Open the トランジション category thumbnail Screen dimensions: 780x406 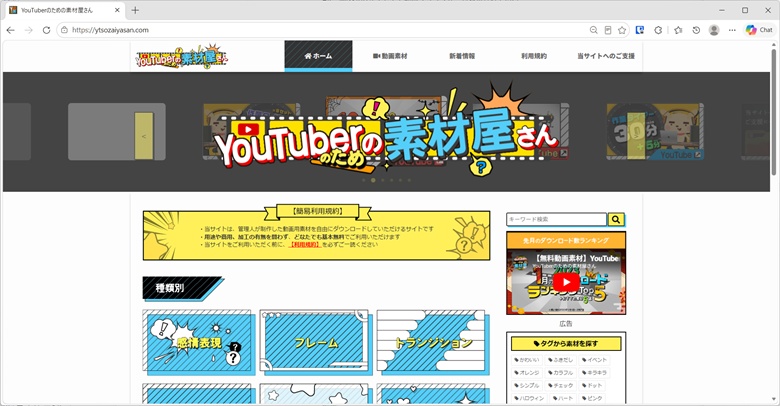433,342
